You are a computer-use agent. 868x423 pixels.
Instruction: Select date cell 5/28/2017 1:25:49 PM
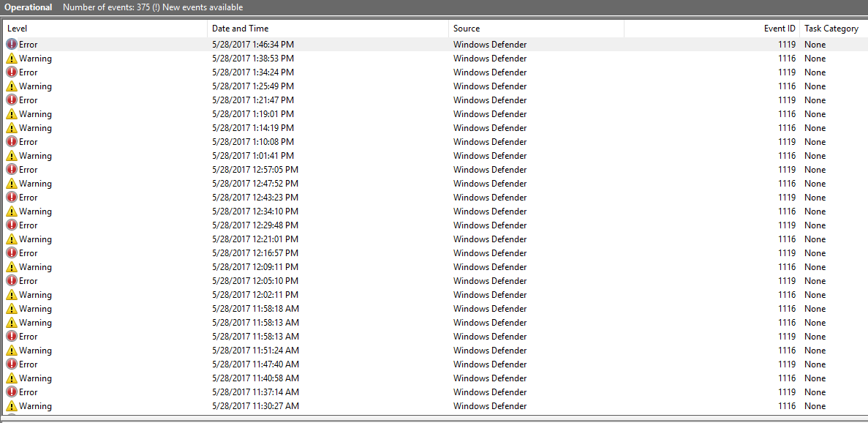click(253, 86)
